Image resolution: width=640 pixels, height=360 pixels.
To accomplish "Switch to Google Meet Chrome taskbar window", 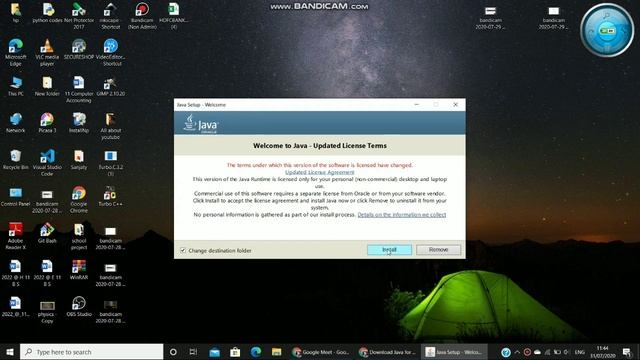I will click(321, 352).
